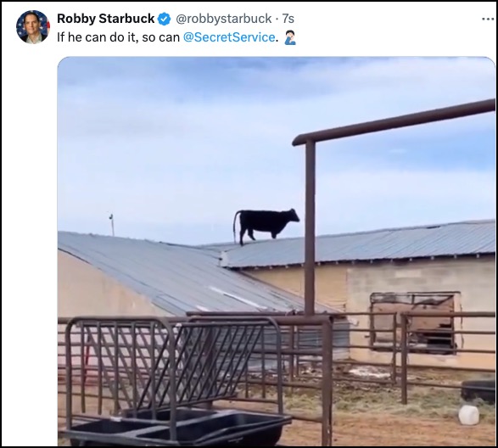Open Robby Starbuck's profile avatar
498x448 pixels.
pyautogui.click(x=33, y=26)
